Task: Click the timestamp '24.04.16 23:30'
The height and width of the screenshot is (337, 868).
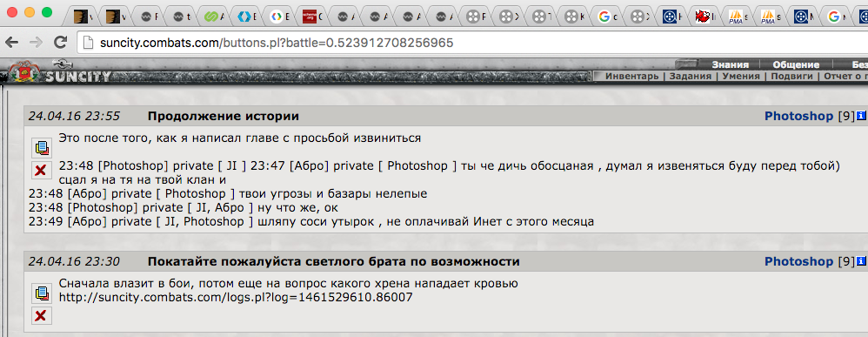Action: coord(74,261)
